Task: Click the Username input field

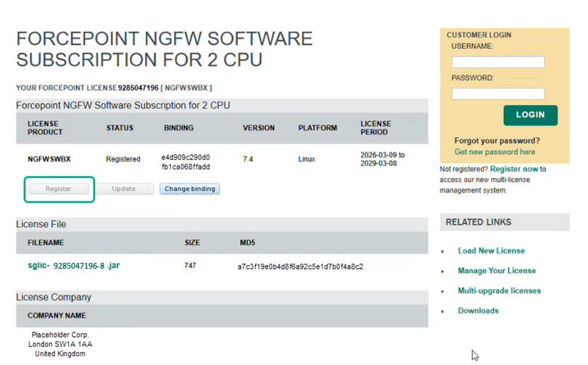Action: (497, 62)
